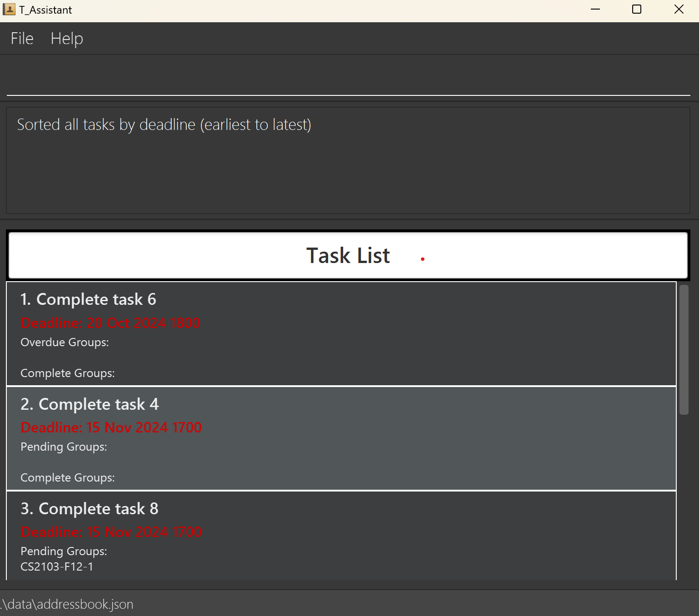699x616 pixels.
Task: Open the File menu
Action: (22, 39)
